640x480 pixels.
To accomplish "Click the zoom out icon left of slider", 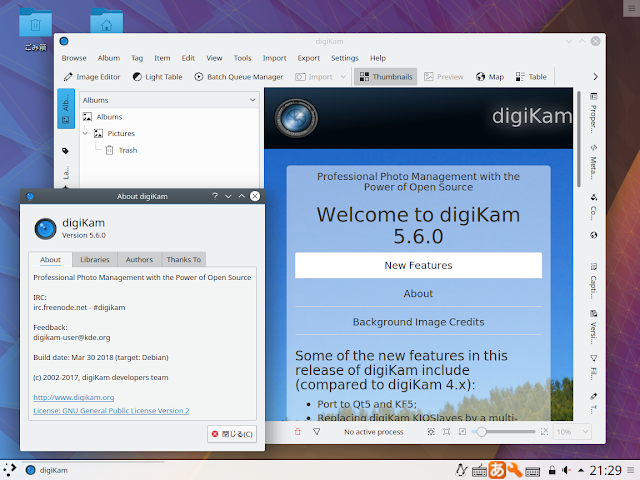I will tap(462, 431).
